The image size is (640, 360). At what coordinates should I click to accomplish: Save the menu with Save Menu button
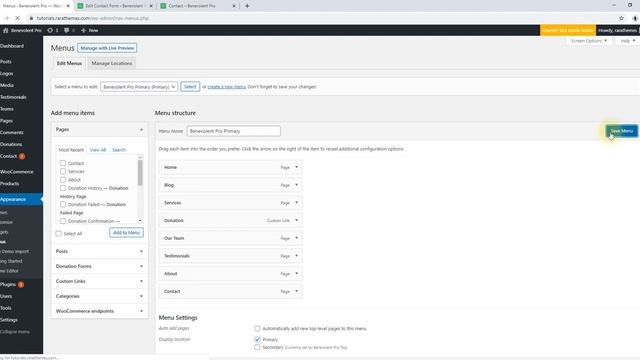click(621, 131)
